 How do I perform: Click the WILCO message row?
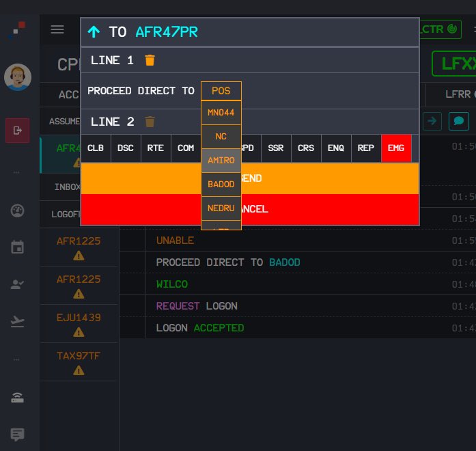coord(298,284)
